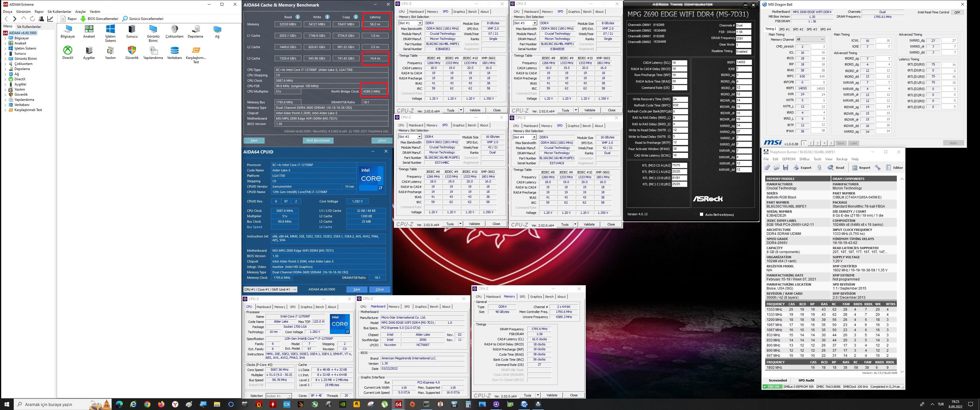Open the Sunucu icon in AIDA64 main pane
Viewport: 980px width, 410px height.
132,32
